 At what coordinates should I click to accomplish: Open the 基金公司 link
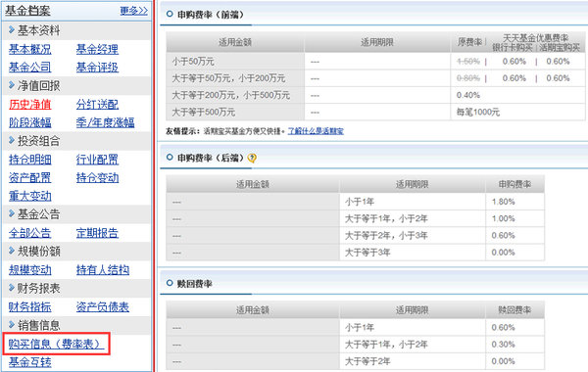[x=30, y=68]
